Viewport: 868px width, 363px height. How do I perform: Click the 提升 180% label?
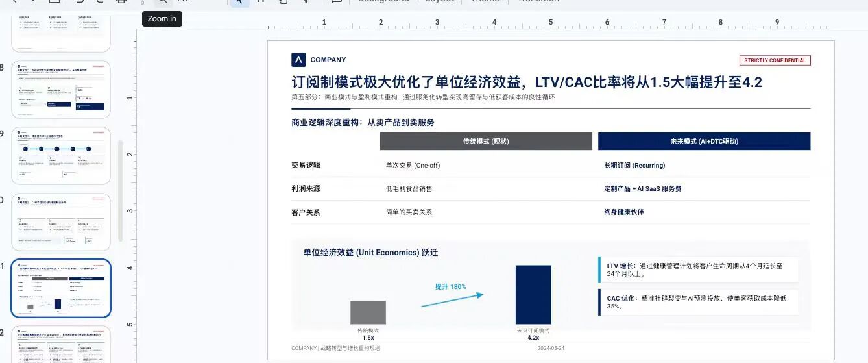[x=450, y=286]
